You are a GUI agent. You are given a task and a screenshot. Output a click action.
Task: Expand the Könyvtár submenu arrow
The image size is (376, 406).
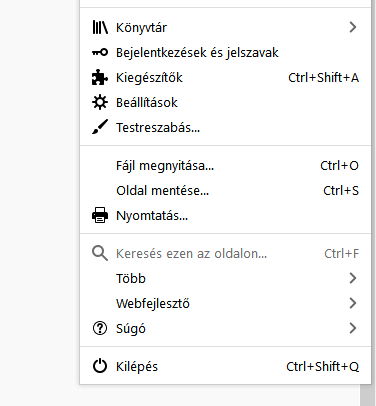pos(353,27)
